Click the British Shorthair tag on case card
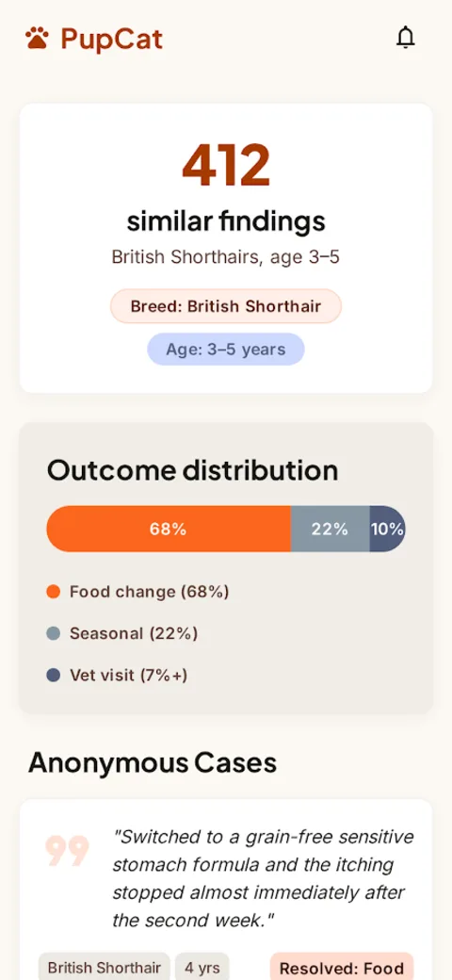452x980 pixels. click(x=105, y=968)
